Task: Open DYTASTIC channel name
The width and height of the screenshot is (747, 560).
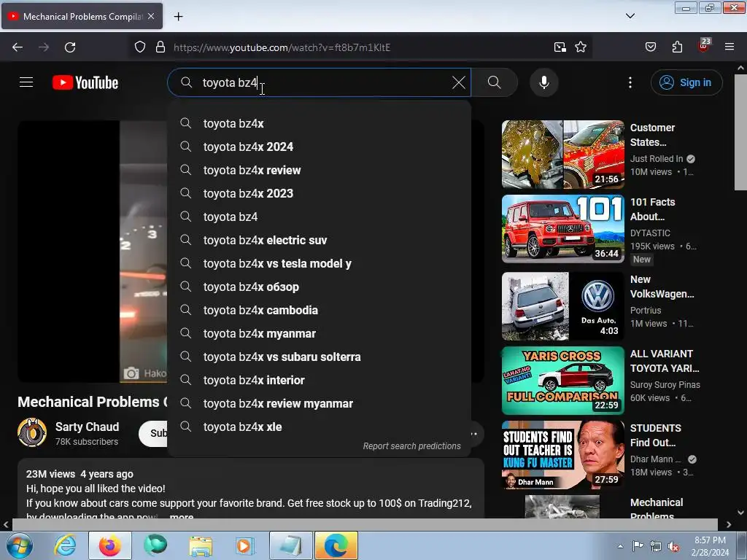Action: point(650,233)
